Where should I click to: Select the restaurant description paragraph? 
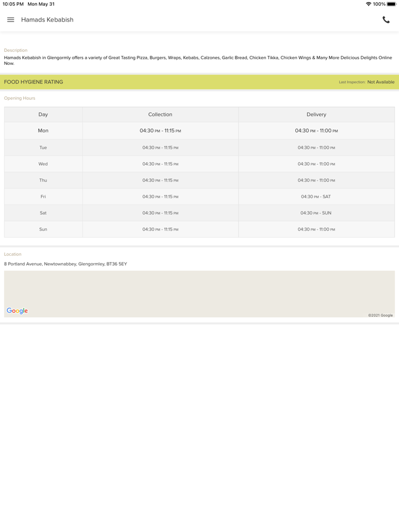[198, 60]
